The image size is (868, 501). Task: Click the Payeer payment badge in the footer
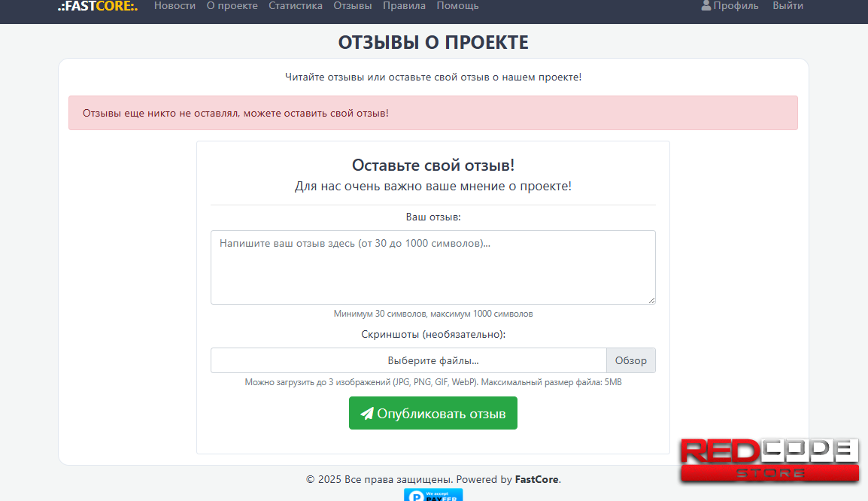click(433, 495)
